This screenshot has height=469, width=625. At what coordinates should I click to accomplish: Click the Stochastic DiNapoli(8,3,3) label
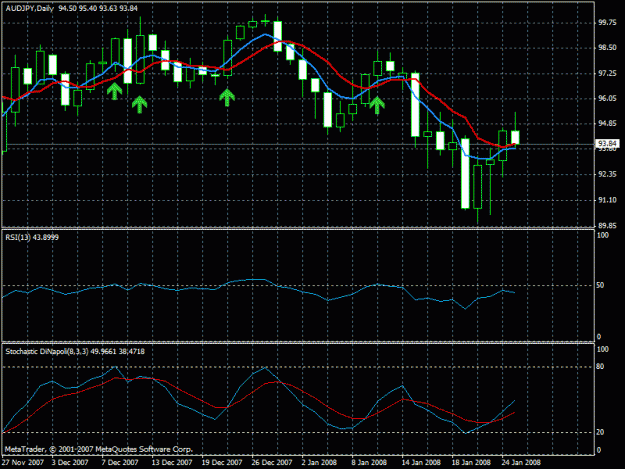click(47, 351)
